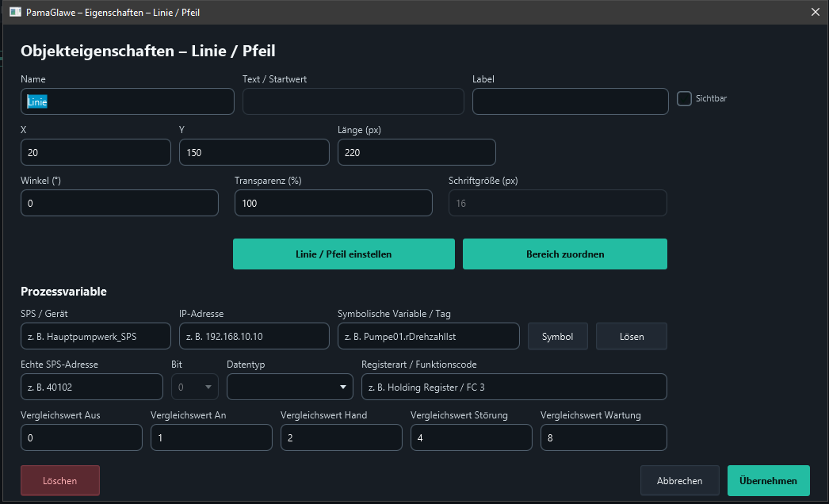Image resolution: width=829 pixels, height=504 pixels.
Task: Click the Länge (px) field
Action: tap(417, 152)
